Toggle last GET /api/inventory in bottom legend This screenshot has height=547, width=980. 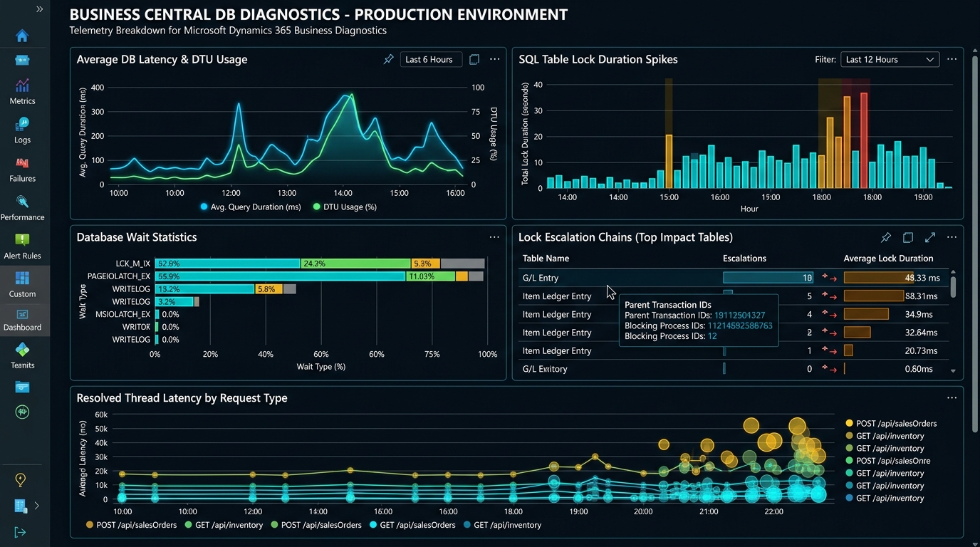coord(503,525)
